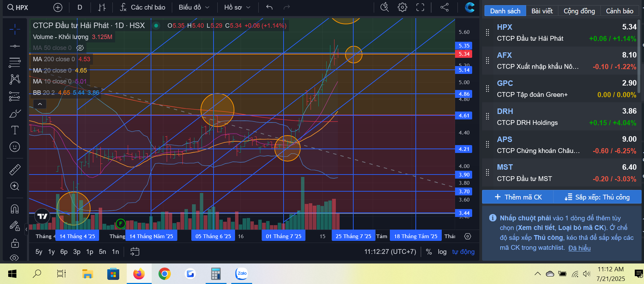This screenshot has width=644, height=284.
Task: Undo the last chart action
Action: (x=269, y=8)
